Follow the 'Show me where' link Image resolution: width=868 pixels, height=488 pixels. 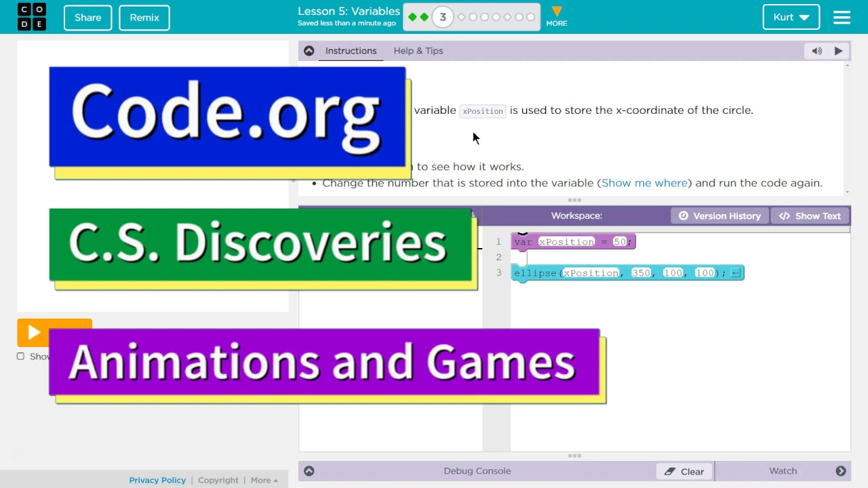644,183
